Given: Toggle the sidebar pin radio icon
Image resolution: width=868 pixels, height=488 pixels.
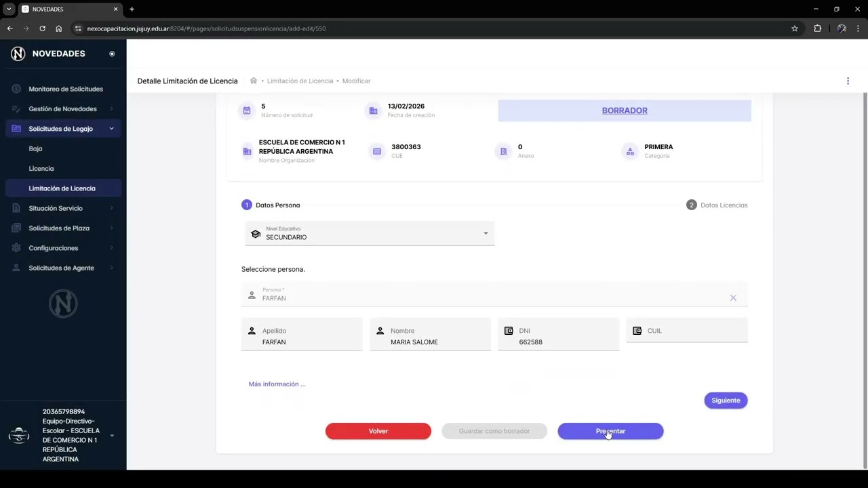Looking at the screenshot, I should (x=112, y=54).
